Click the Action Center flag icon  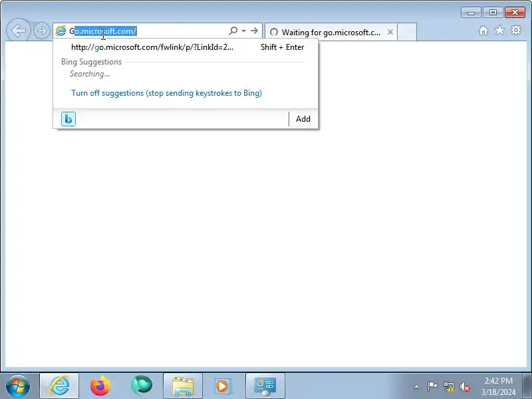pyautogui.click(x=432, y=386)
